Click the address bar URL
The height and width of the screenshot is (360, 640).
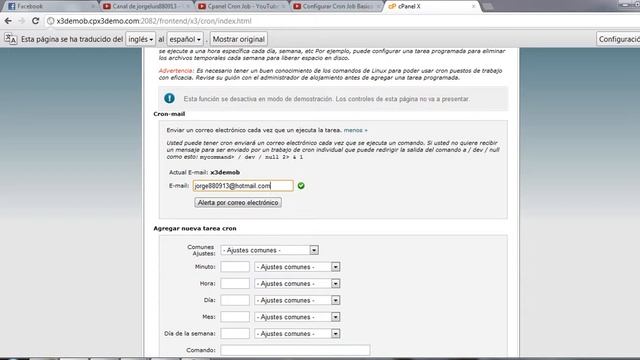154,21
